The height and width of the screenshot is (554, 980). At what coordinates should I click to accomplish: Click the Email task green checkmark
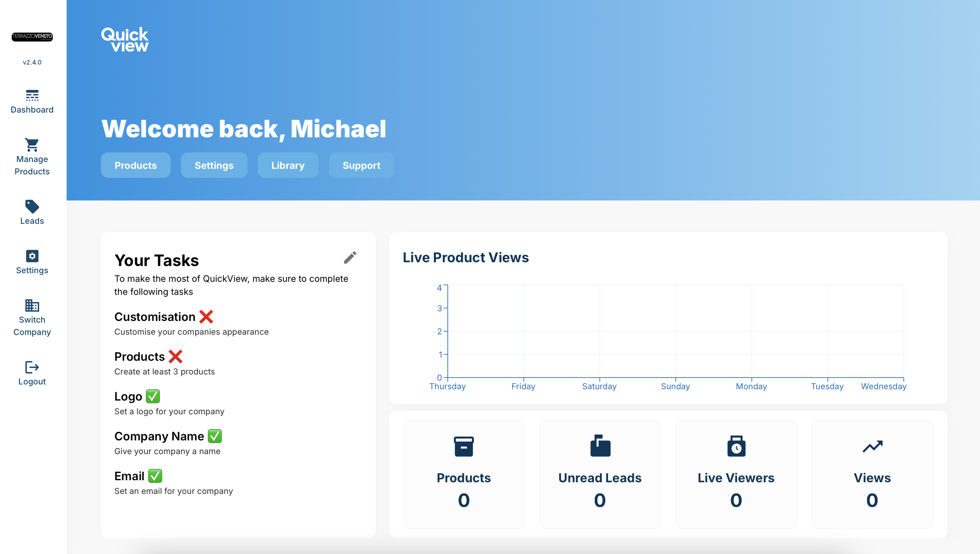155,476
